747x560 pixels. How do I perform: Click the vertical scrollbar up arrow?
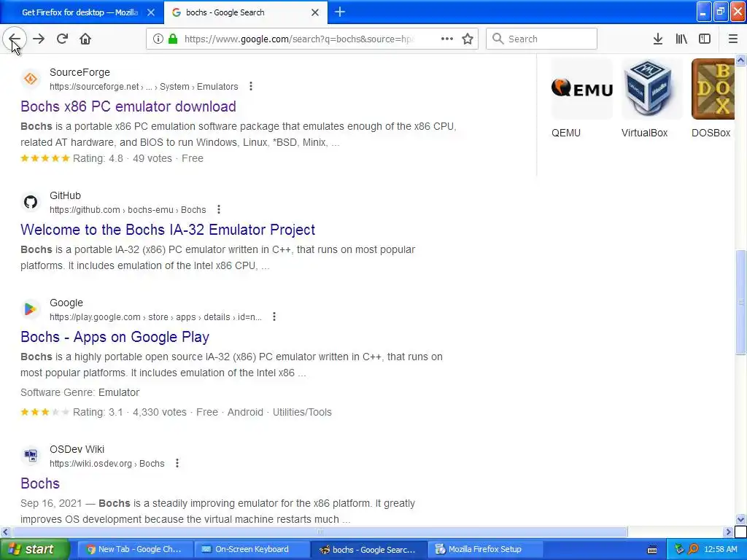[x=741, y=60]
